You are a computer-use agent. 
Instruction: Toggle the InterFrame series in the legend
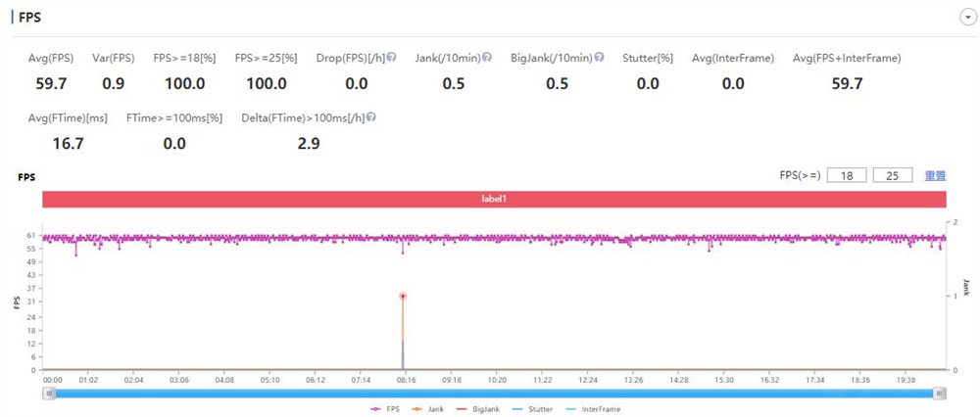pos(593,409)
